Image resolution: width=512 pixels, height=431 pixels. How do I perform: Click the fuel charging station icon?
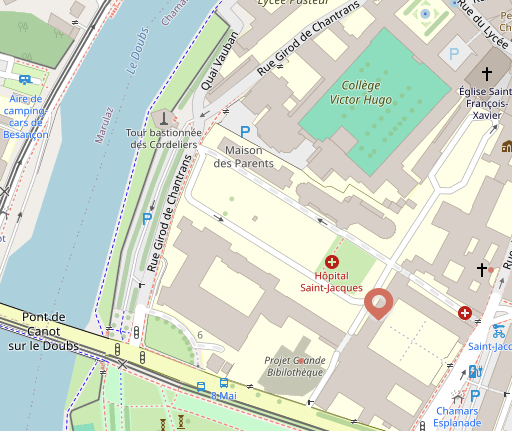click(475, 371)
